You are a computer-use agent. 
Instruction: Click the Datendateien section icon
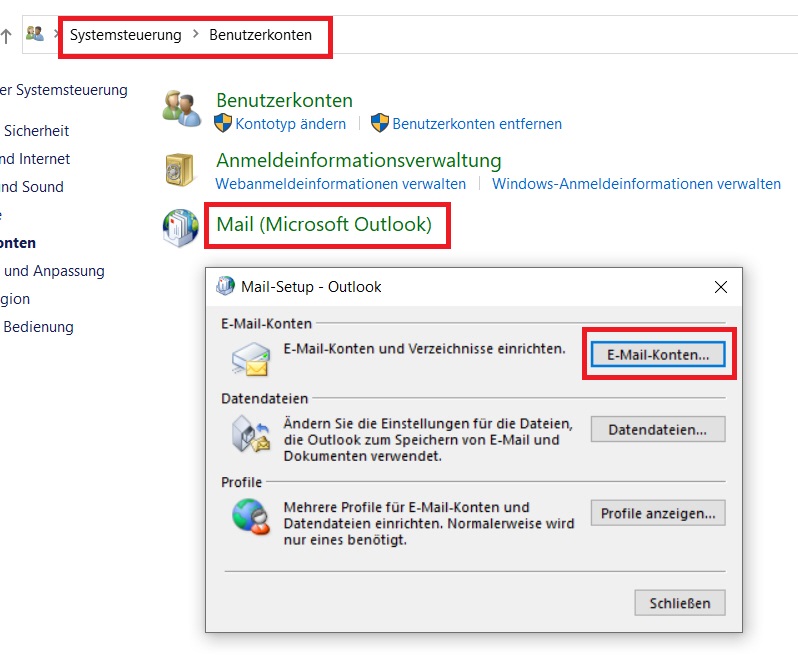pyautogui.click(x=250, y=434)
